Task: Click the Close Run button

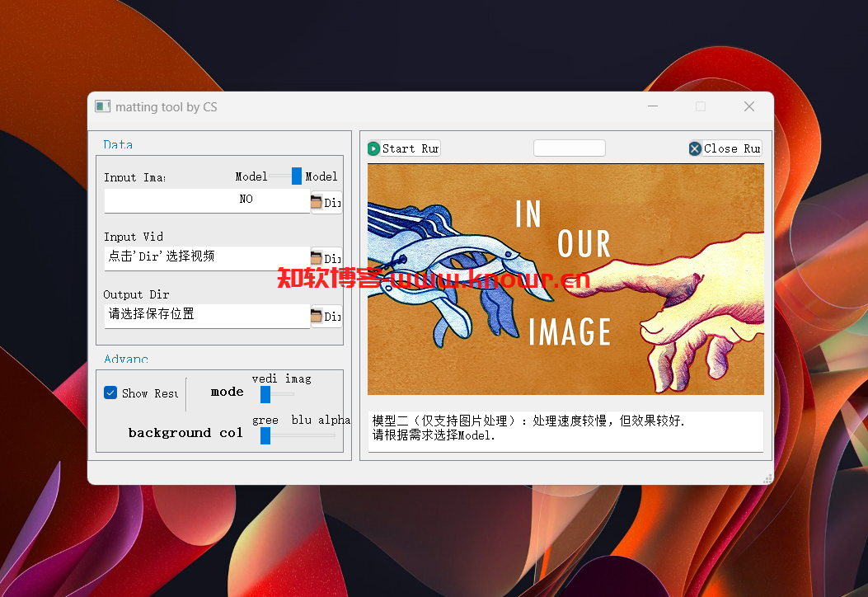Action: click(x=725, y=148)
